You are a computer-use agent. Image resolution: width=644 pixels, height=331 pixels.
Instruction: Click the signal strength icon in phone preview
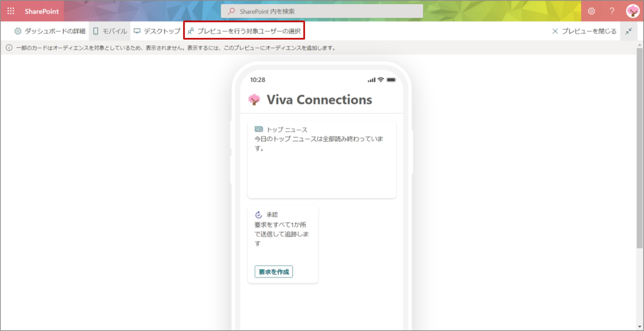pos(371,80)
